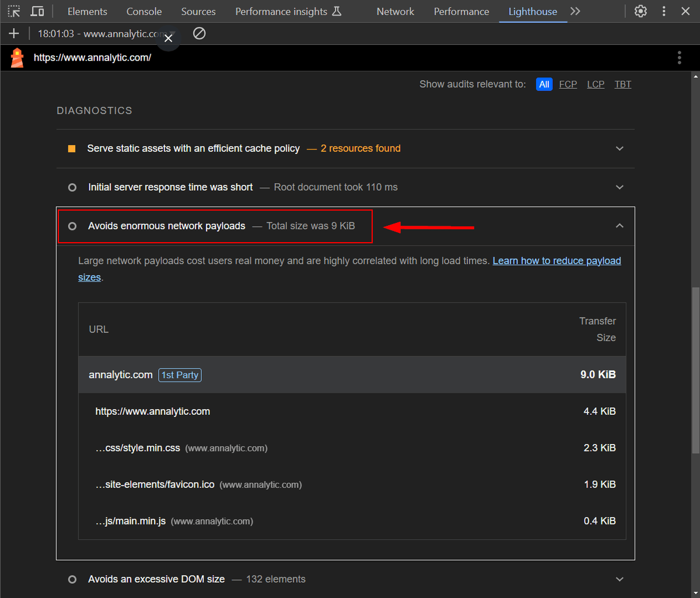The width and height of the screenshot is (700, 598).
Task: Click the DIAGNOSTICS section heading
Action: click(x=94, y=110)
